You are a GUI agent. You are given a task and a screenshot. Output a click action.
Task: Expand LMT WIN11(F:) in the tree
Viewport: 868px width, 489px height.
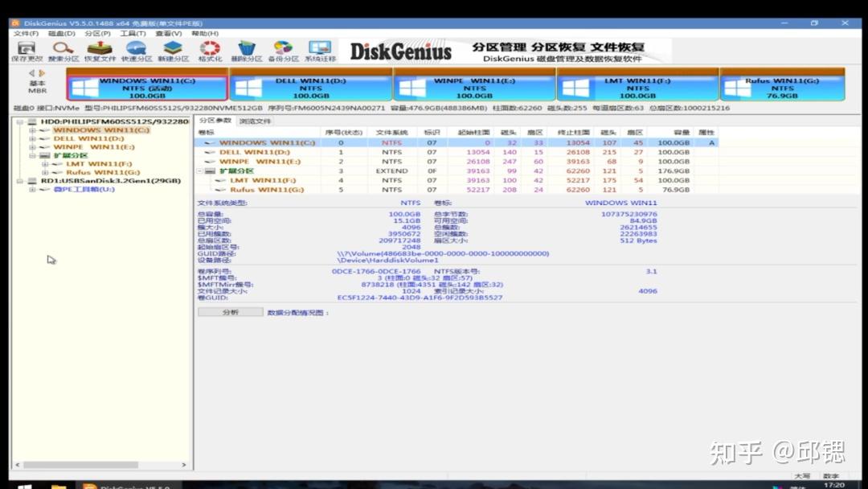click(45, 164)
